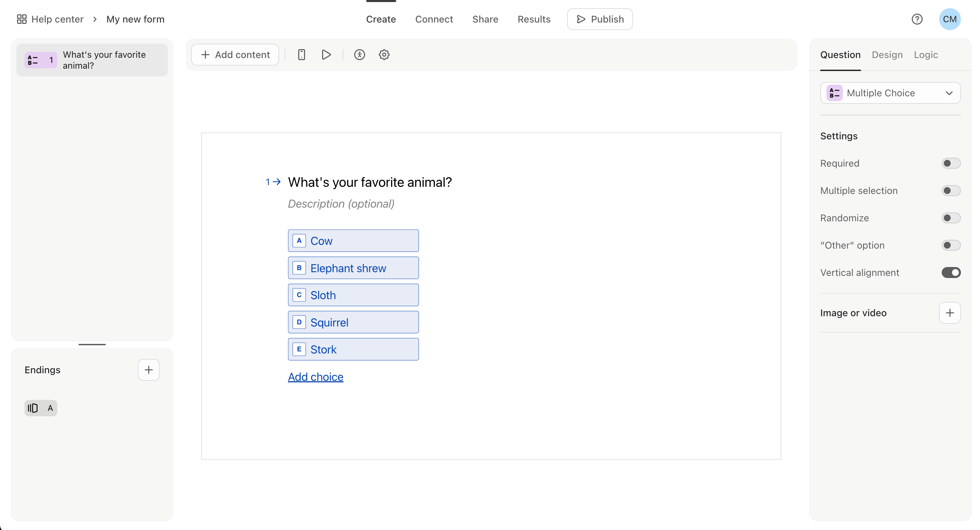Open mobile preview icon in toolbar

[301, 54]
